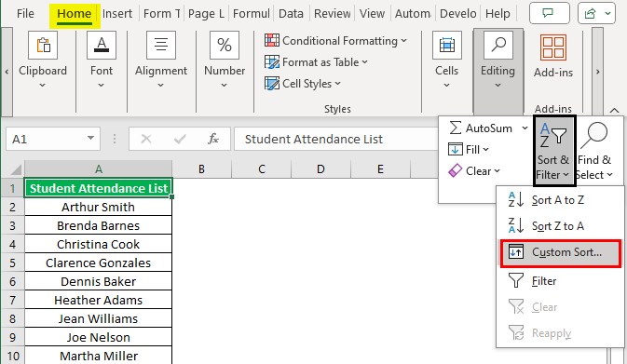Click the Sort A to Z icon

click(516, 199)
